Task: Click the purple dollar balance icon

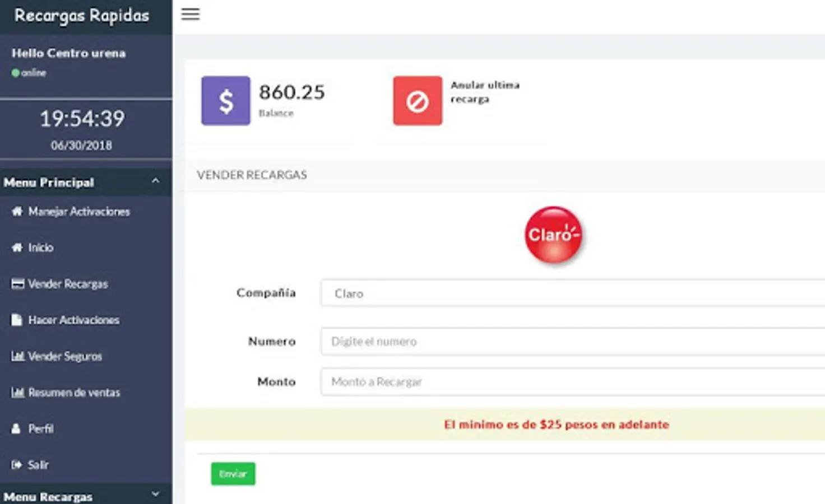Action: 226,101
